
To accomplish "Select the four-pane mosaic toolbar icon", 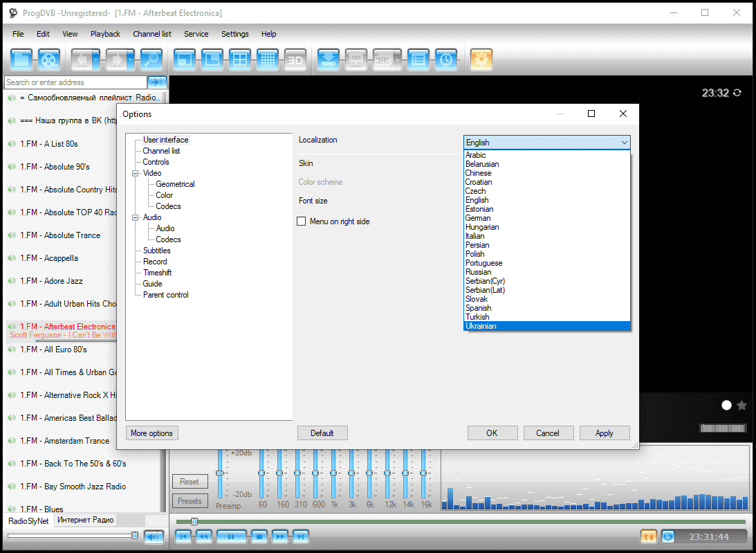I will pos(240,60).
